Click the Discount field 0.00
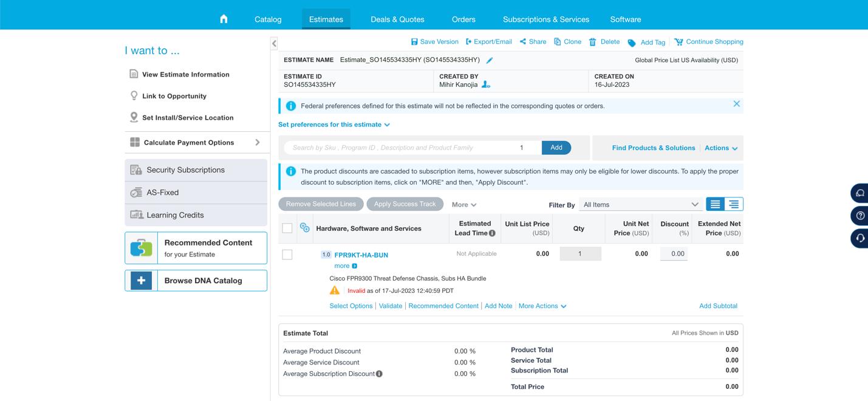This screenshot has width=868, height=401. point(674,253)
